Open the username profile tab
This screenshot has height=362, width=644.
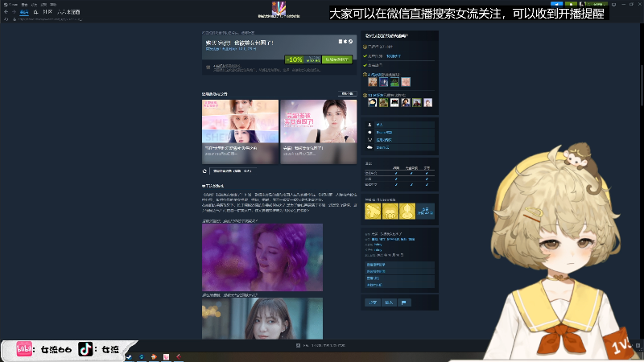pyautogui.click(x=68, y=12)
